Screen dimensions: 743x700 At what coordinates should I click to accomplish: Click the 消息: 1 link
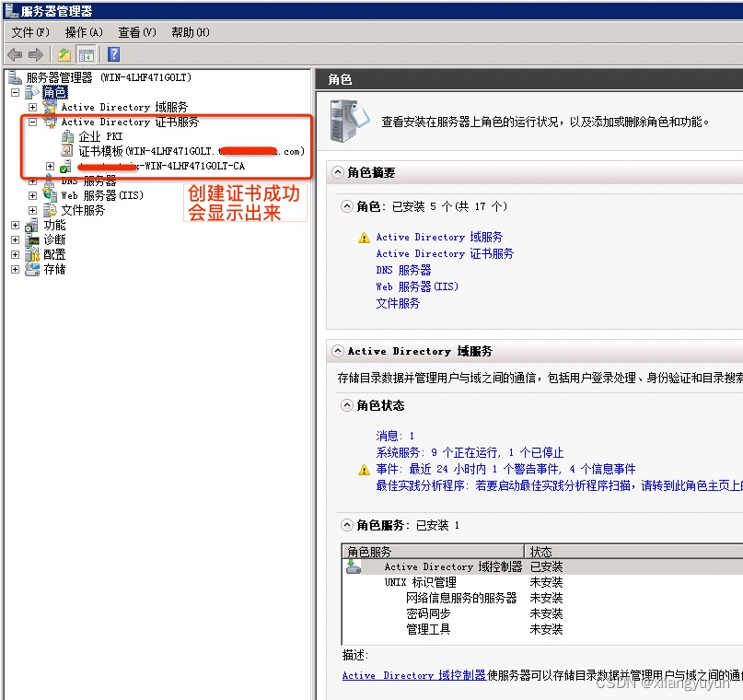[395, 436]
